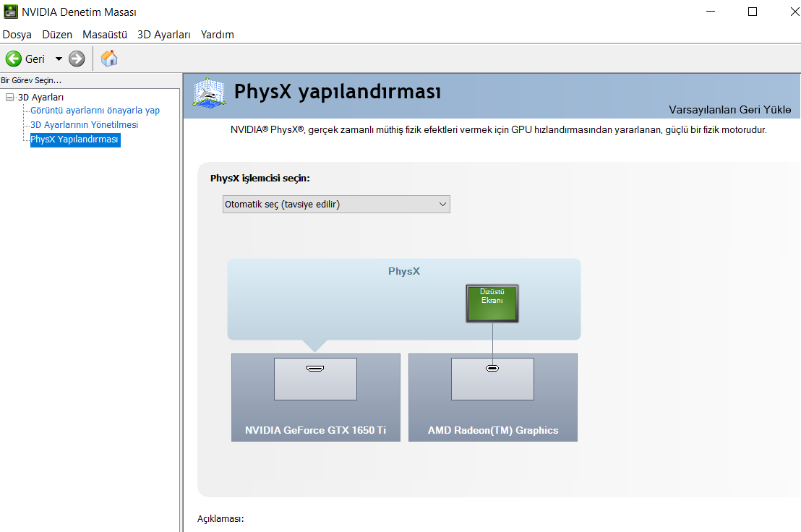The image size is (801, 532).
Task: Open the Masaüstü menu
Action: tap(105, 34)
